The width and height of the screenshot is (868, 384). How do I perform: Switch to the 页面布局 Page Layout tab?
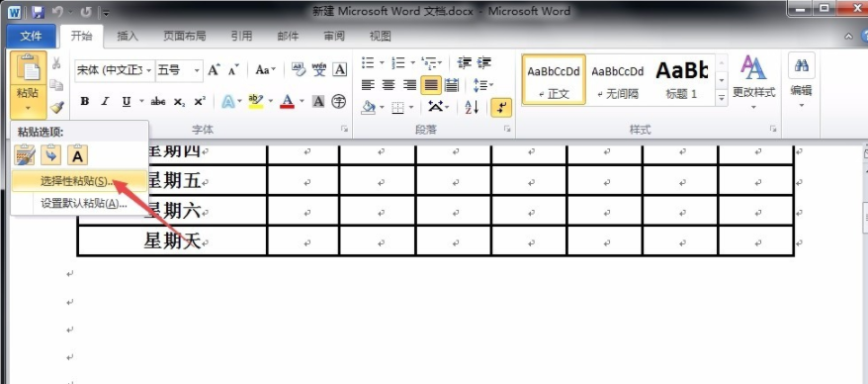tap(184, 36)
